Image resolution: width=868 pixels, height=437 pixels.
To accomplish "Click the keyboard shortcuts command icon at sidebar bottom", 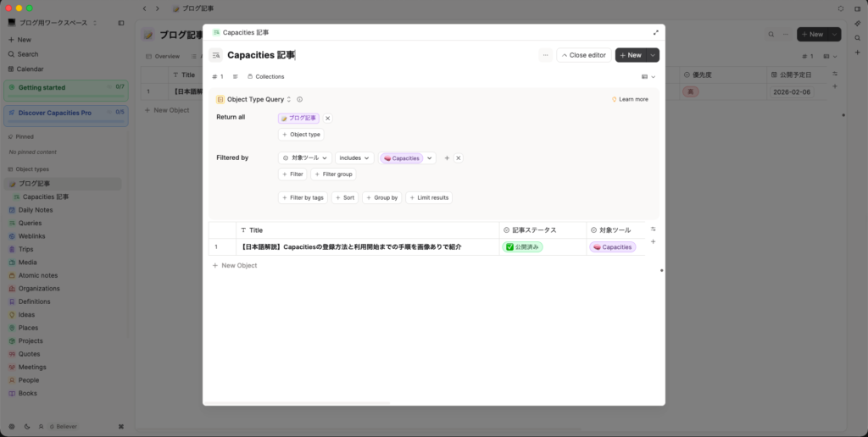I will tap(121, 427).
